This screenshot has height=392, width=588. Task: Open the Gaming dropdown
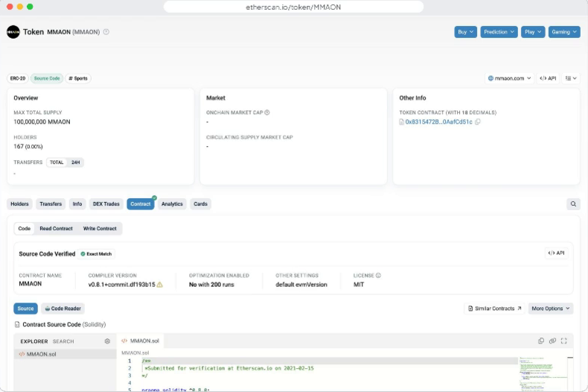pyautogui.click(x=564, y=32)
